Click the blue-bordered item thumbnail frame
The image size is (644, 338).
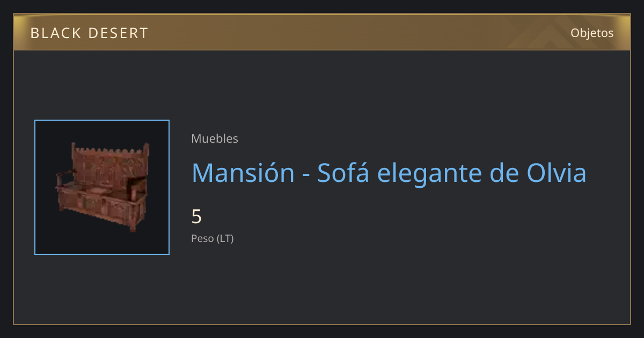[102, 187]
